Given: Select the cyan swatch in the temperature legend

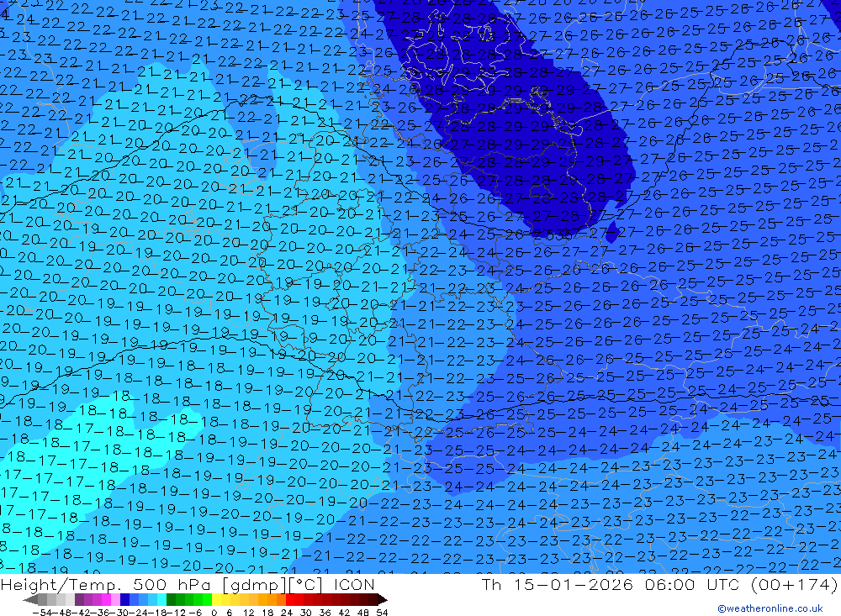Looking at the screenshot, I should pos(162,599).
